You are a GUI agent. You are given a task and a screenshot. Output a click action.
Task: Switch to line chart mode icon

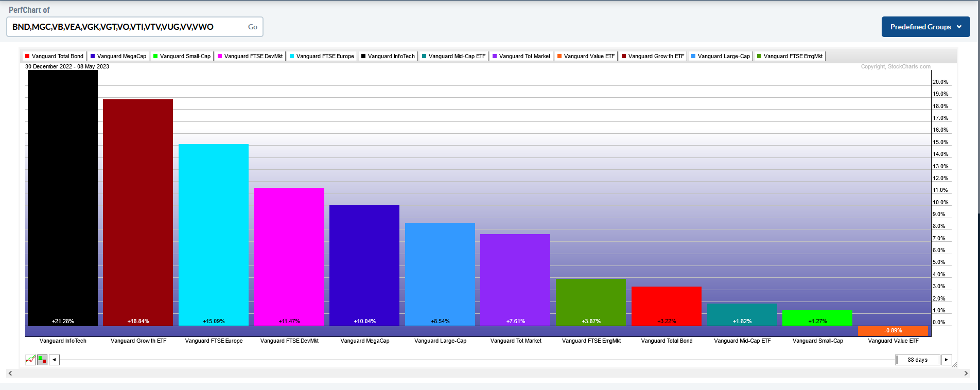pyautogui.click(x=30, y=360)
